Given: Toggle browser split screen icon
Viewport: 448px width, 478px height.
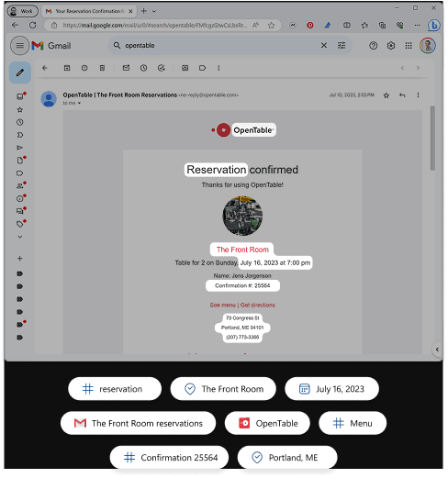Looking at the screenshot, I should pos(346,26).
